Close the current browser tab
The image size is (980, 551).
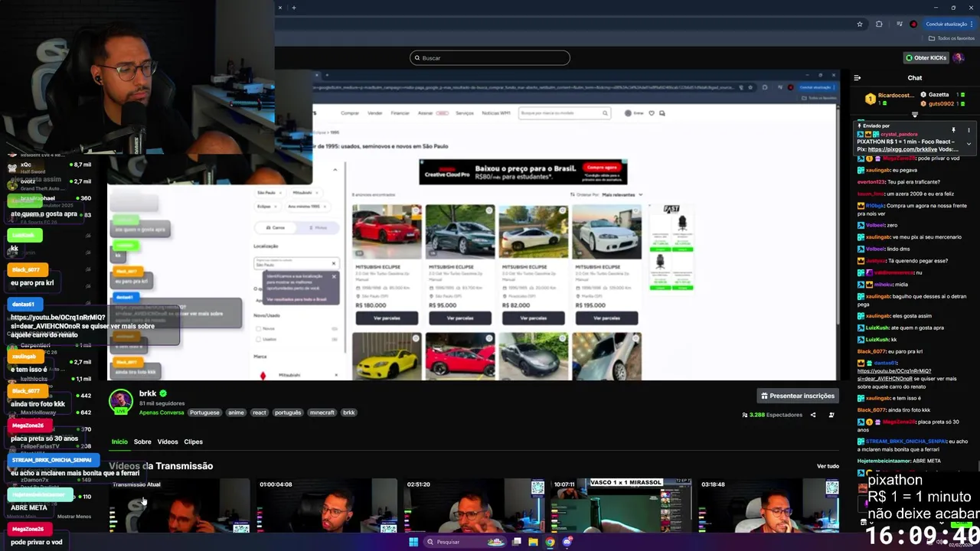pyautogui.click(x=280, y=8)
